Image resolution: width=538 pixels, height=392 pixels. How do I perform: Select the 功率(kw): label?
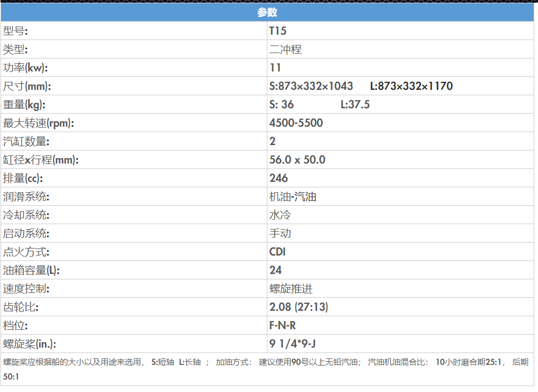pyautogui.click(x=25, y=68)
